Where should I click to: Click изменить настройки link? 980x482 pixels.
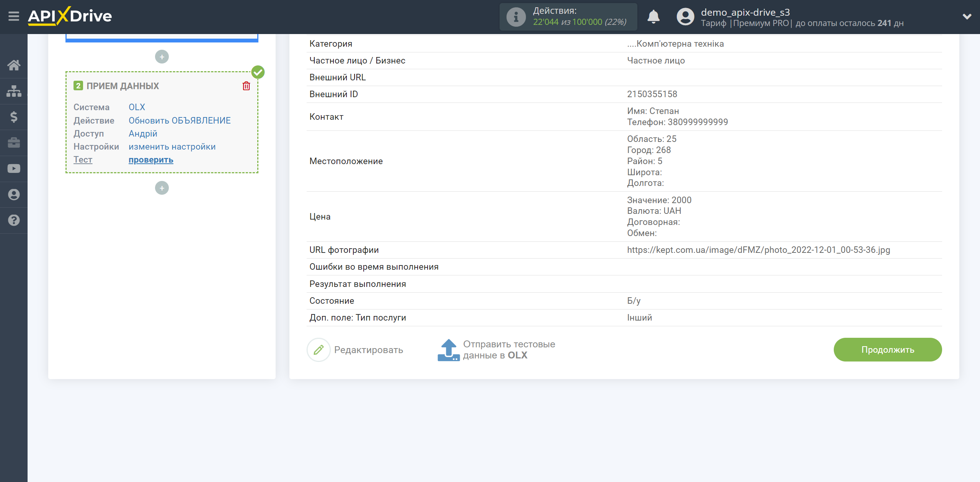[x=172, y=147]
